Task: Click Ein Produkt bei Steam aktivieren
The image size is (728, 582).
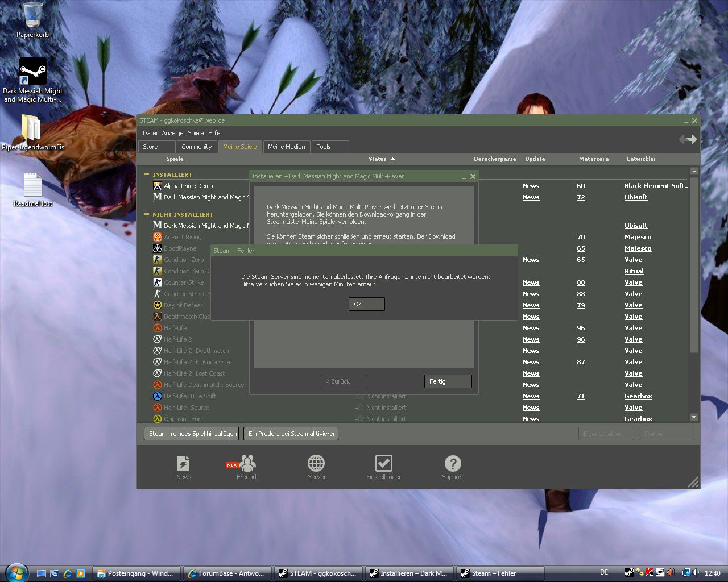Action: (292, 434)
